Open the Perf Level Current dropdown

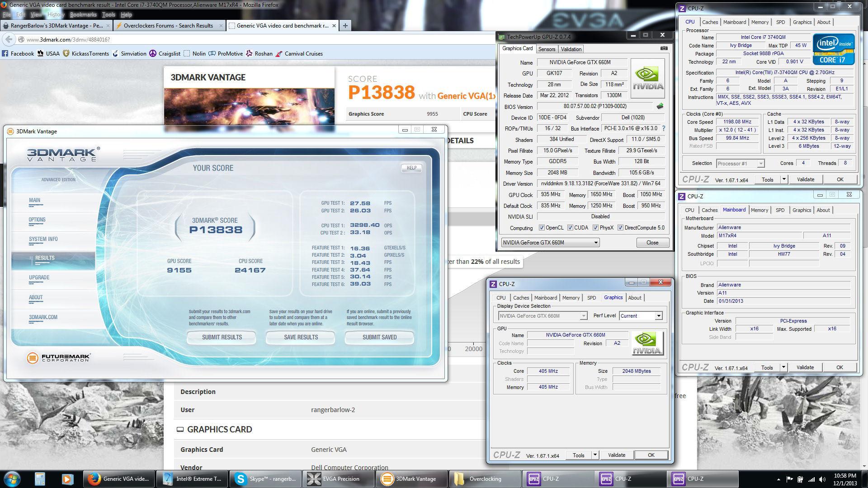[641, 316]
